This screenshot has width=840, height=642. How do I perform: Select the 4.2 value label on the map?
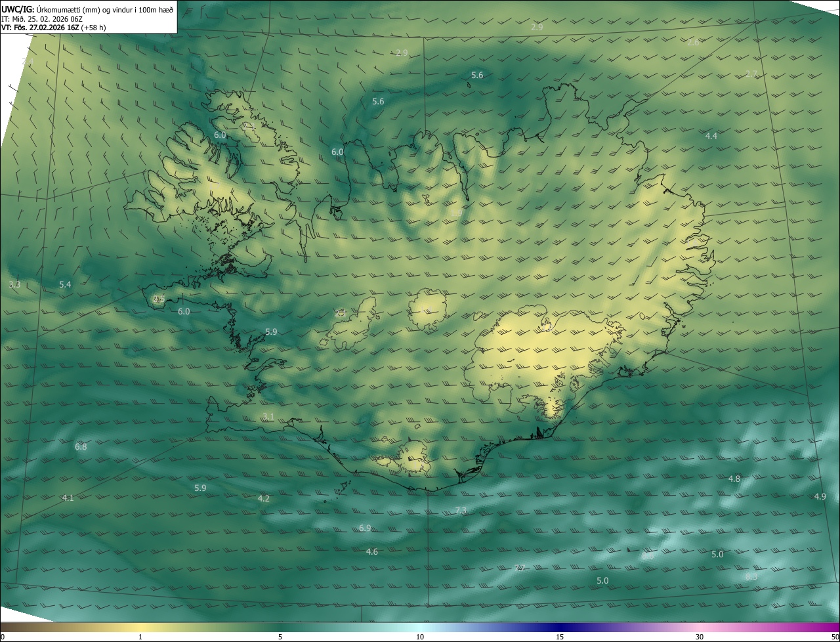(263, 498)
